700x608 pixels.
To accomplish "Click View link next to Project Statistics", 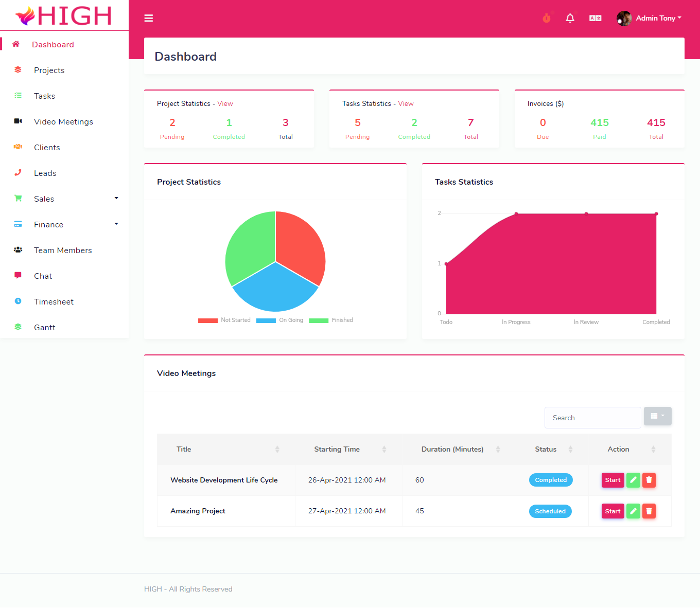I will pos(225,103).
